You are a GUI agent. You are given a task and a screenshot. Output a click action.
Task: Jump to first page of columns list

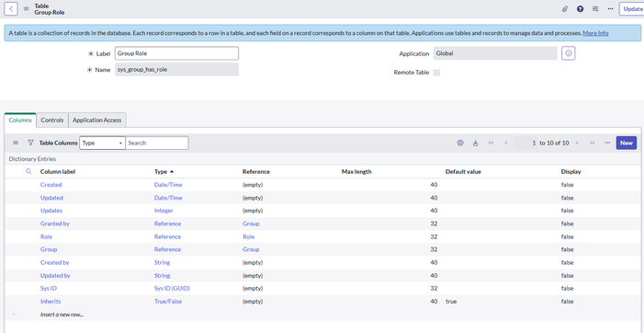pyautogui.click(x=491, y=143)
